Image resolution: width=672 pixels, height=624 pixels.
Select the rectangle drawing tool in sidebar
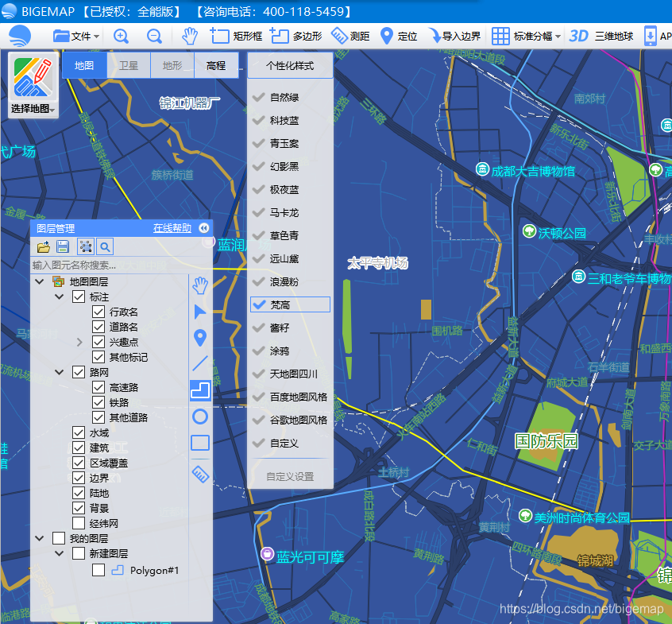200,443
